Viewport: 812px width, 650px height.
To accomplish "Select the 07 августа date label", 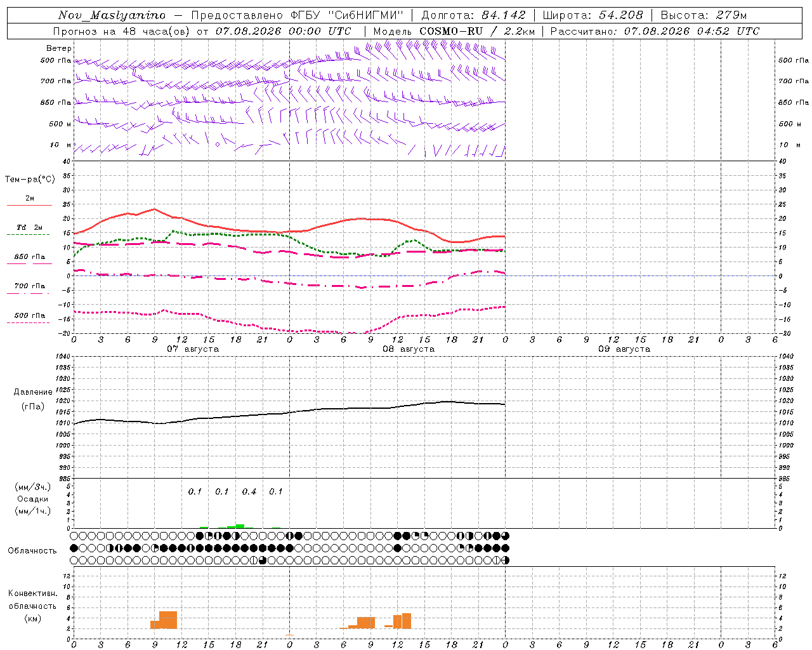I will click(x=193, y=349).
